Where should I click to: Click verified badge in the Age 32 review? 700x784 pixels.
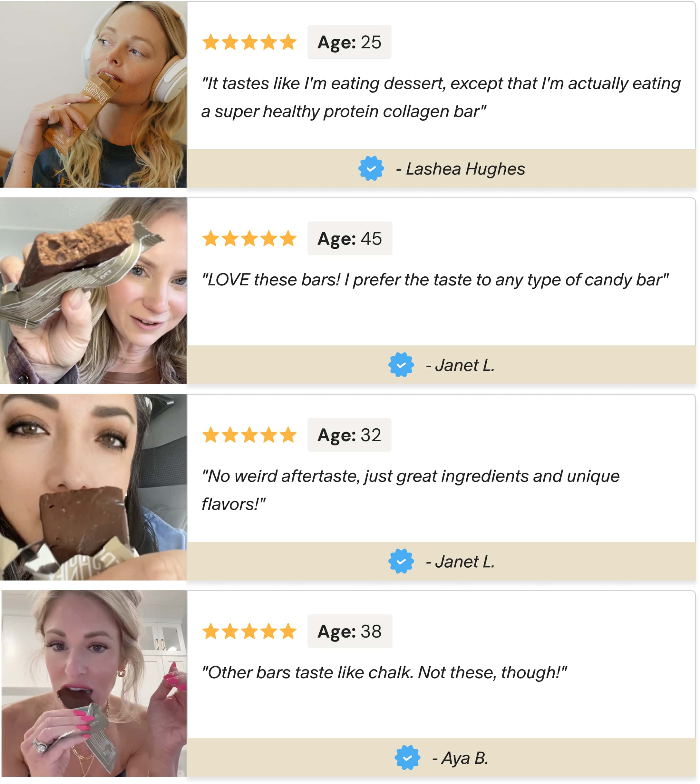[401, 561]
